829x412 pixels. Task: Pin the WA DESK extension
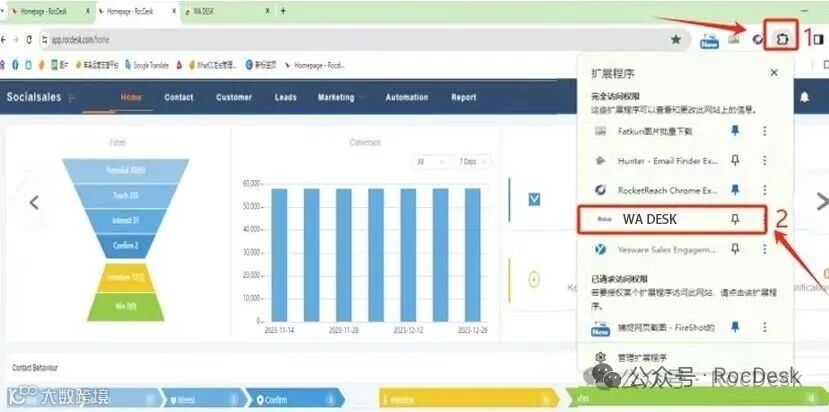(x=735, y=219)
